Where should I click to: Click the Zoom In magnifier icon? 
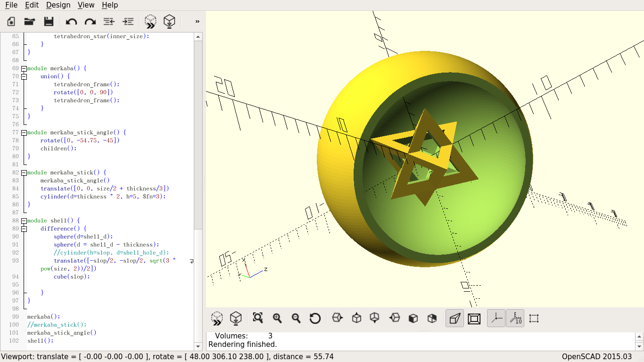coord(277,318)
